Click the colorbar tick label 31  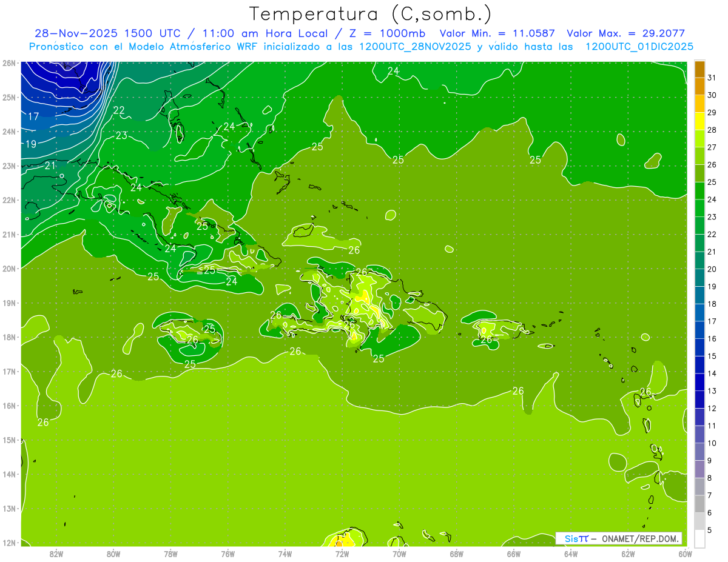(x=712, y=78)
